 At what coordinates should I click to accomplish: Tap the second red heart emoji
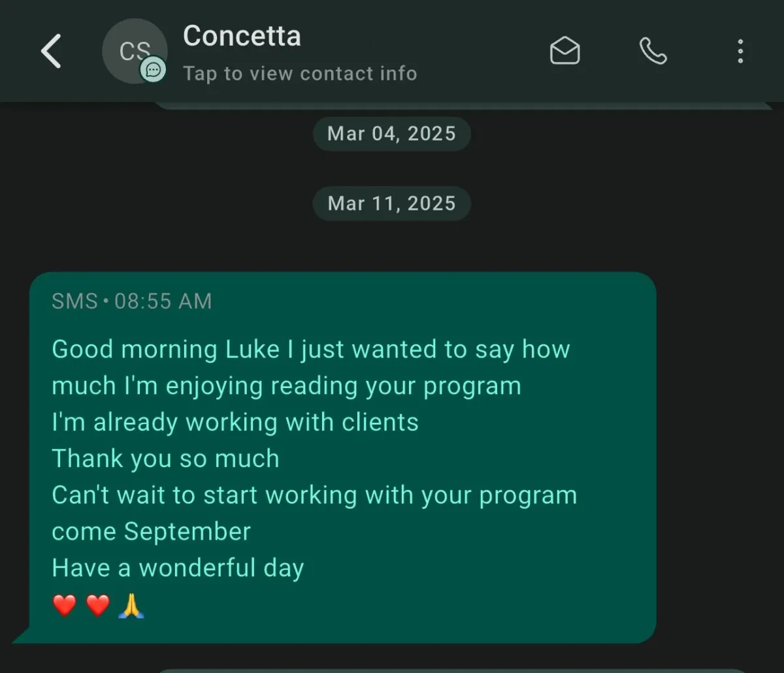pyautogui.click(x=98, y=606)
